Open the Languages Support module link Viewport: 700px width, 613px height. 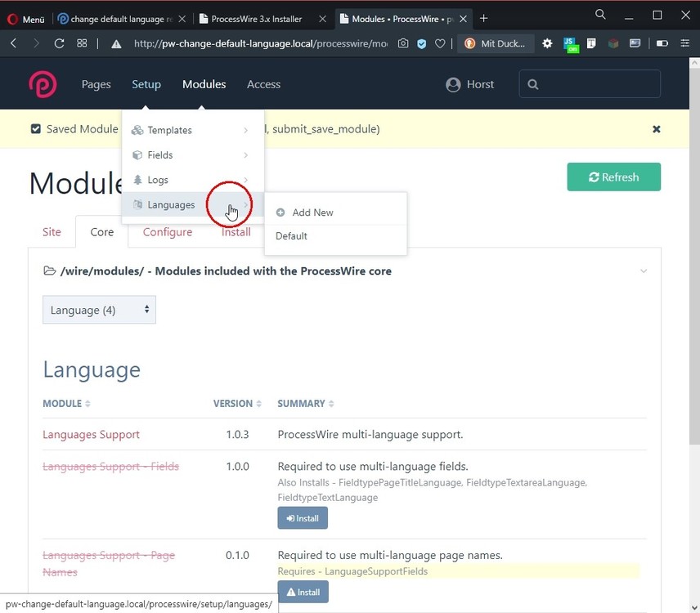pos(91,435)
